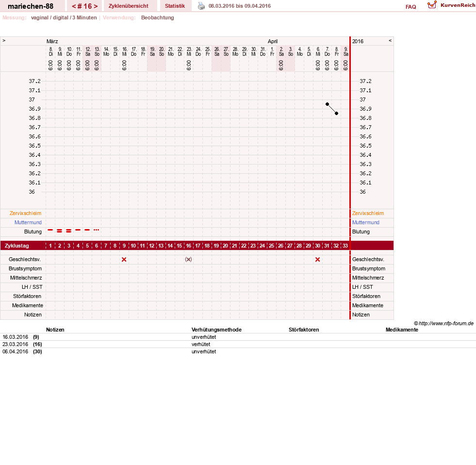The height and width of the screenshot is (465, 476).
Task: Click the KurvenReich logo icon
Action: (x=432, y=5)
